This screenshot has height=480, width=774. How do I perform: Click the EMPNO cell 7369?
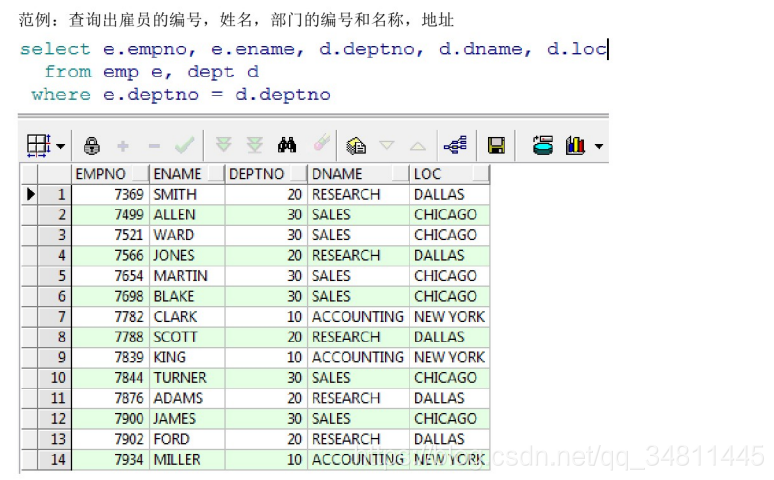click(x=111, y=195)
